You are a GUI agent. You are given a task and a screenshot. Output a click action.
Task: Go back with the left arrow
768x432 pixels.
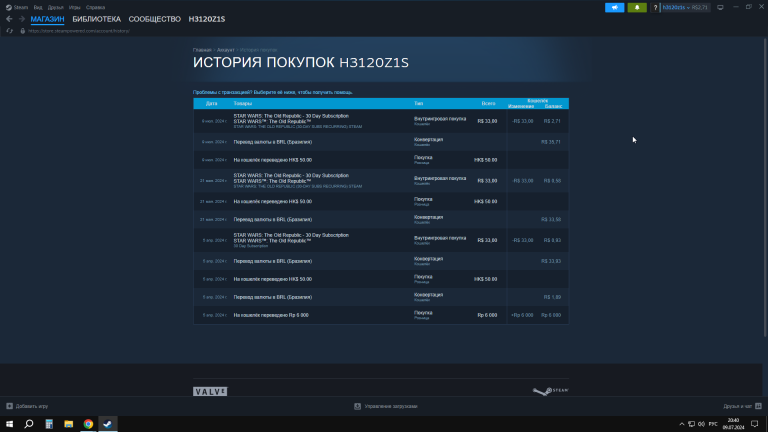click(x=9, y=19)
